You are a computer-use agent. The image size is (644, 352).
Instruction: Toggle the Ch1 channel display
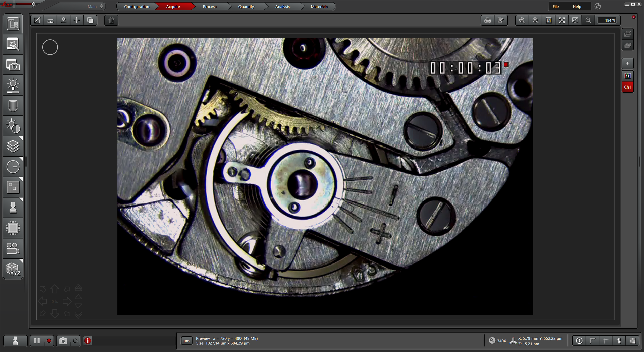coord(627,87)
